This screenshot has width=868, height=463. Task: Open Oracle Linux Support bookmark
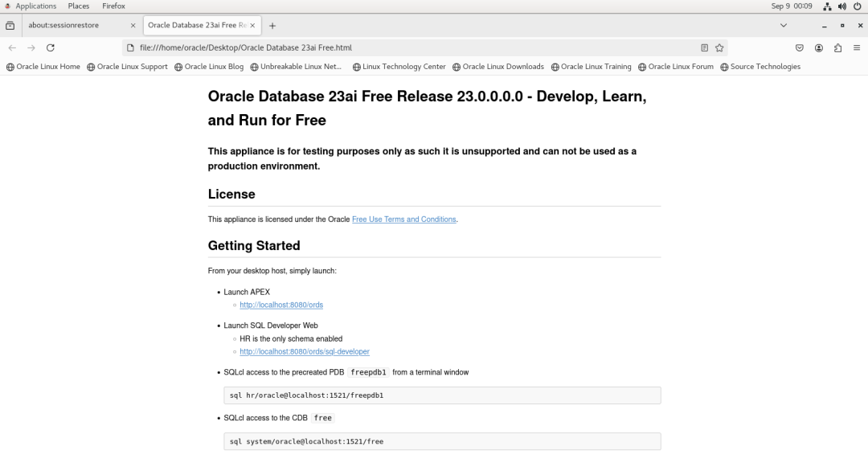127,67
